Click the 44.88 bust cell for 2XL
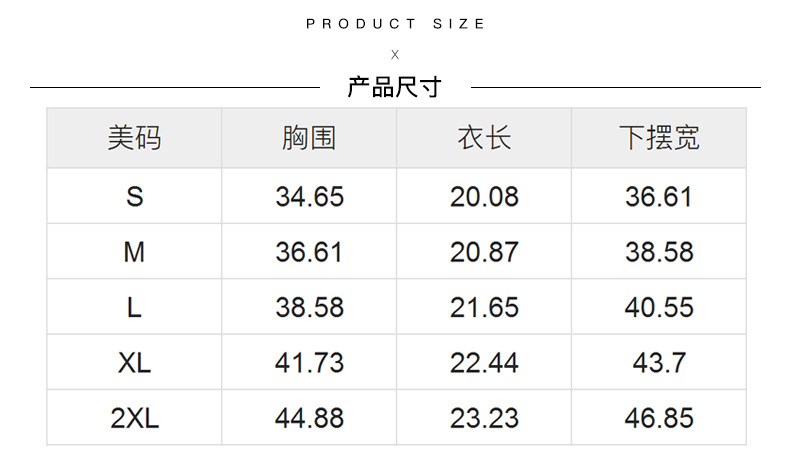The width and height of the screenshot is (790, 455). (309, 418)
